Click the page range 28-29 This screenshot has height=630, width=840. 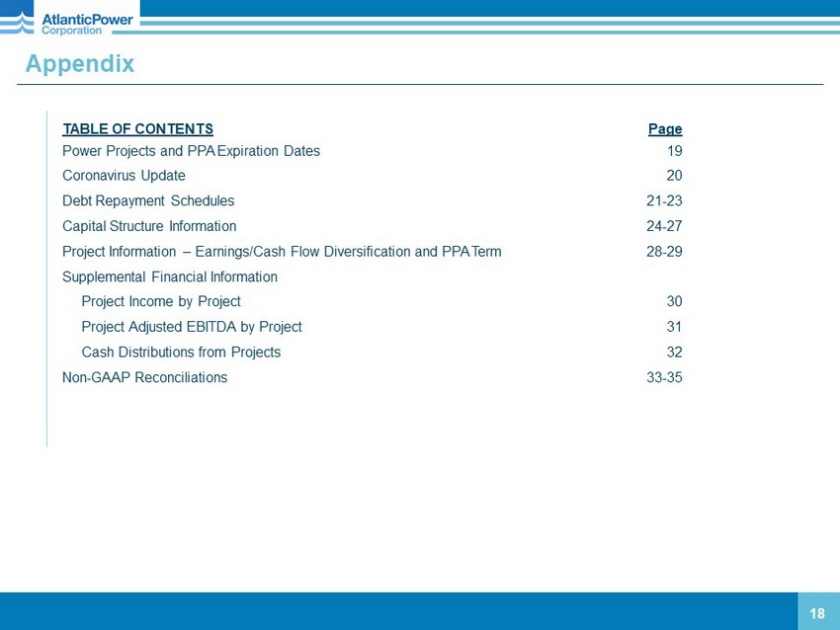click(664, 252)
